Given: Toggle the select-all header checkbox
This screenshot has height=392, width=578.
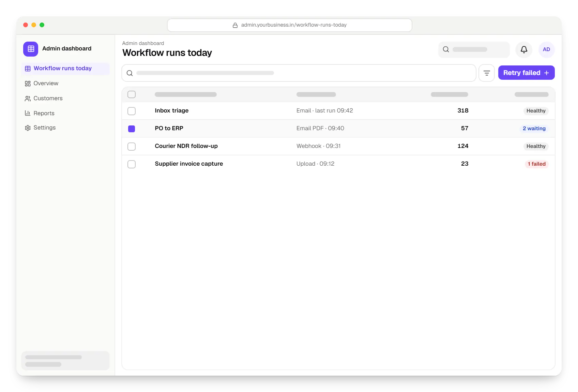Looking at the screenshot, I should click(x=132, y=94).
